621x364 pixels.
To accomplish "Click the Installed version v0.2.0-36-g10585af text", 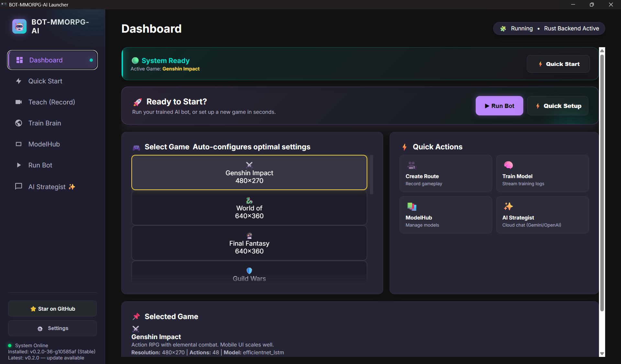I will (52, 352).
